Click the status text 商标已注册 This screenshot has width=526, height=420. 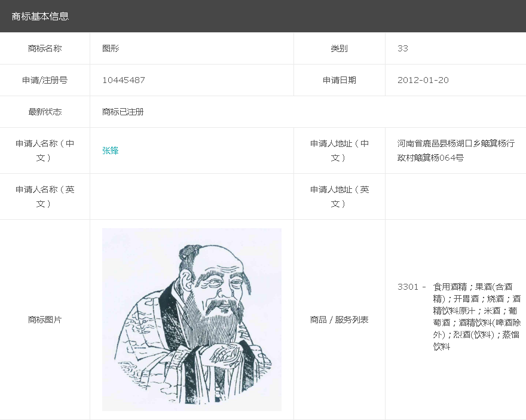[x=123, y=112]
